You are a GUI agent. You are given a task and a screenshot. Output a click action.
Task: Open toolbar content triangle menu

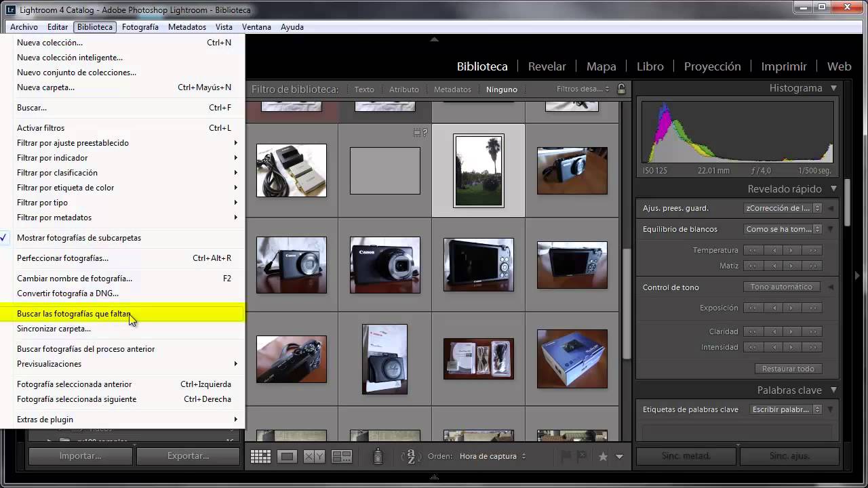click(619, 457)
